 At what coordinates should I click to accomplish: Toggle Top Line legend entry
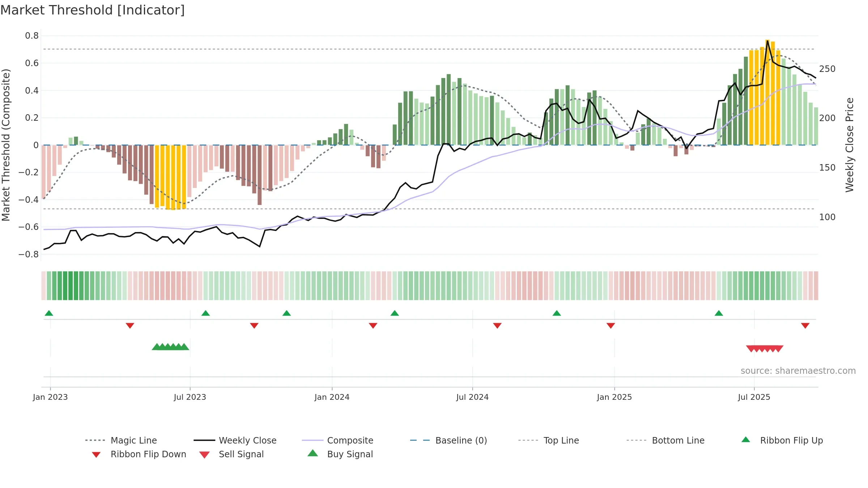tap(548, 440)
